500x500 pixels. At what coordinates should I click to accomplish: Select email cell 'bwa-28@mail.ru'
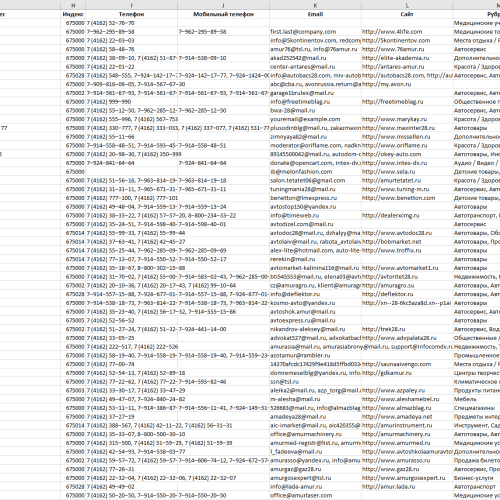[x=315, y=110]
